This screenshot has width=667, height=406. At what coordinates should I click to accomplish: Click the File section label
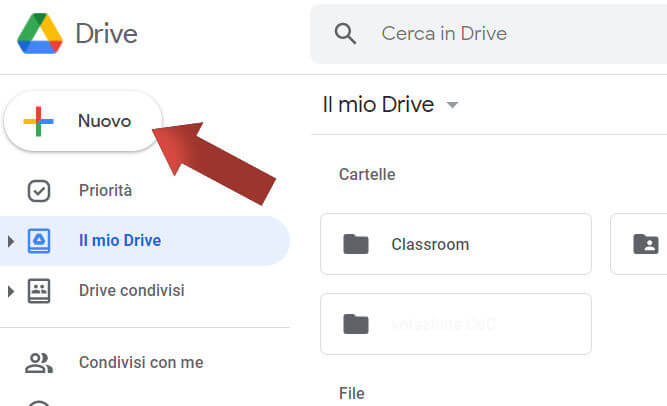(351, 393)
